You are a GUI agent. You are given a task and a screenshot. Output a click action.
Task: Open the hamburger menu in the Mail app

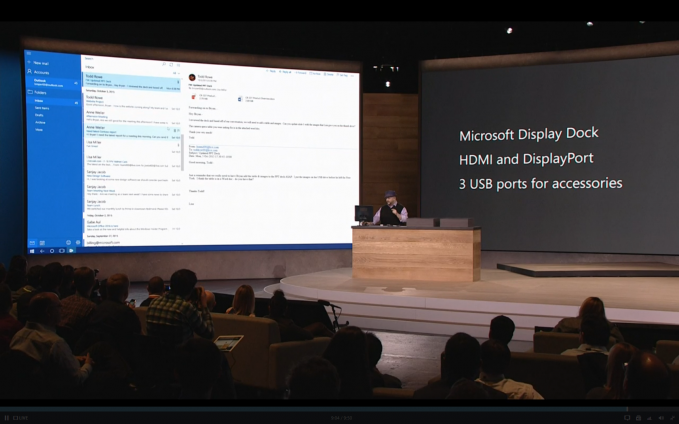pyautogui.click(x=29, y=54)
